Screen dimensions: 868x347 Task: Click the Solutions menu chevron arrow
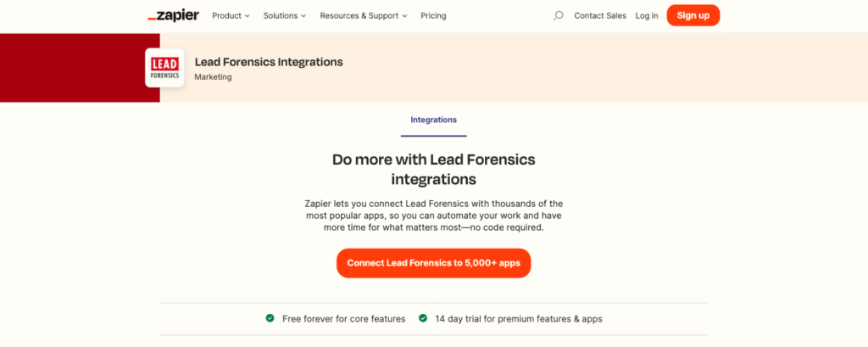(303, 16)
